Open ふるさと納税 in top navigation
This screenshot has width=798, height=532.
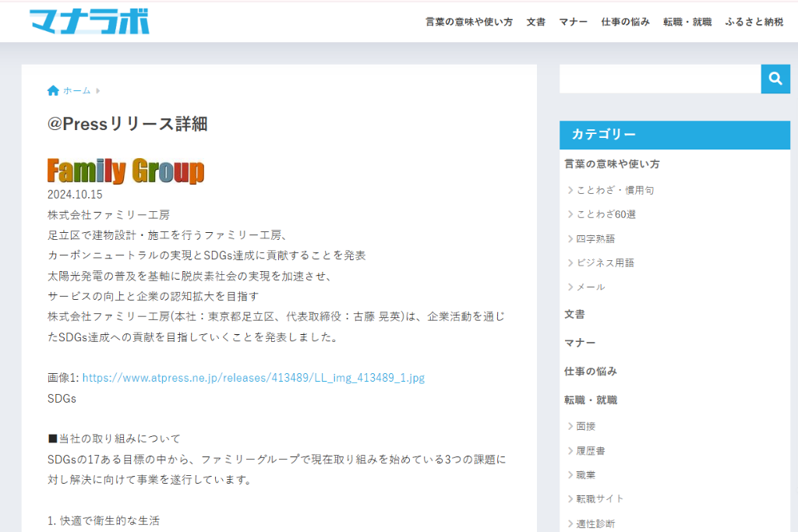click(x=754, y=22)
